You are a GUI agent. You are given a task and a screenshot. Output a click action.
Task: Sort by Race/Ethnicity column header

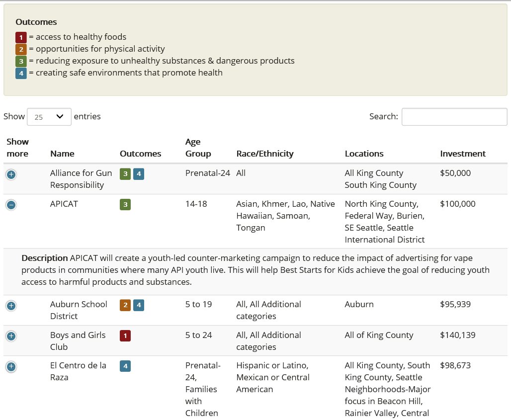click(x=265, y=154)
